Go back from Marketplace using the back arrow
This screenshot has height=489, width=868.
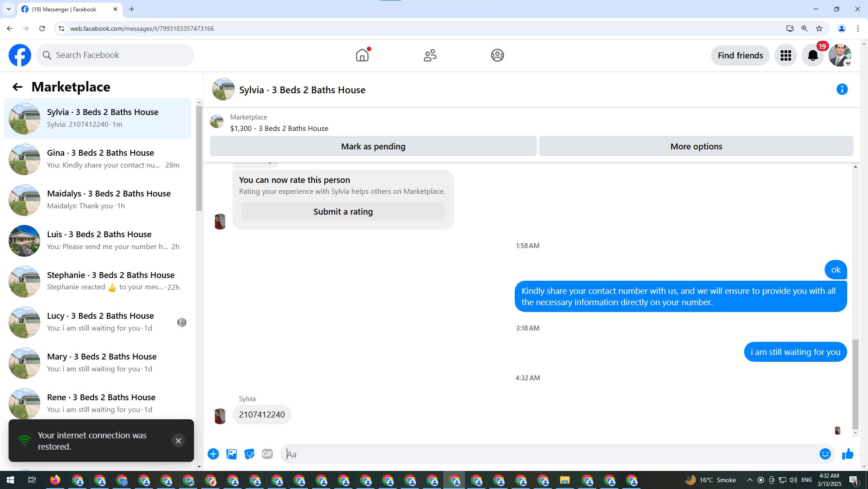tap(17, 87)
